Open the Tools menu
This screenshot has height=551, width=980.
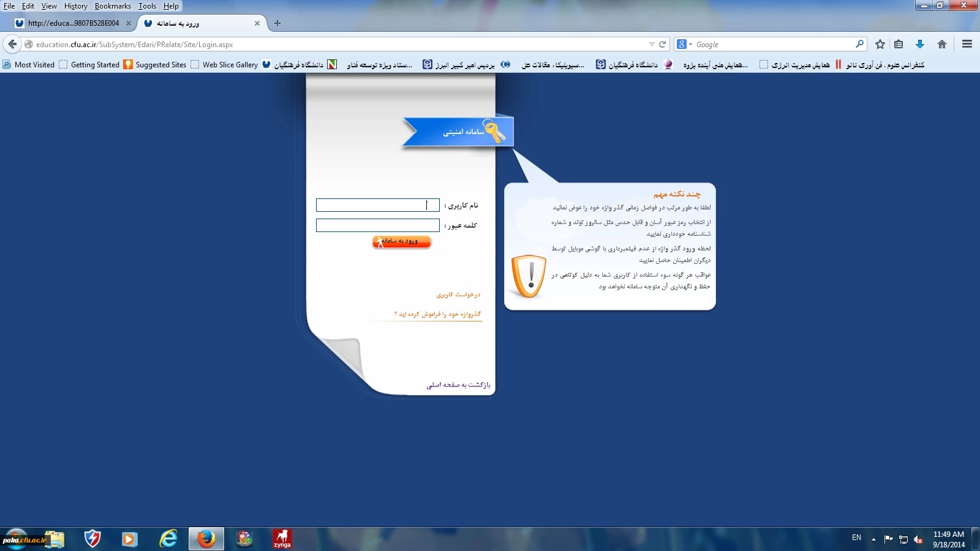[x=147, y=6]
